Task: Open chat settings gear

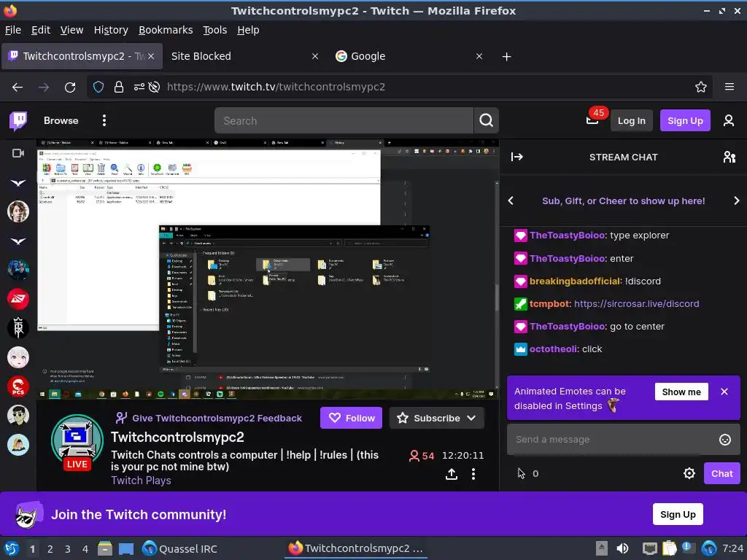Action: point(689,473)
